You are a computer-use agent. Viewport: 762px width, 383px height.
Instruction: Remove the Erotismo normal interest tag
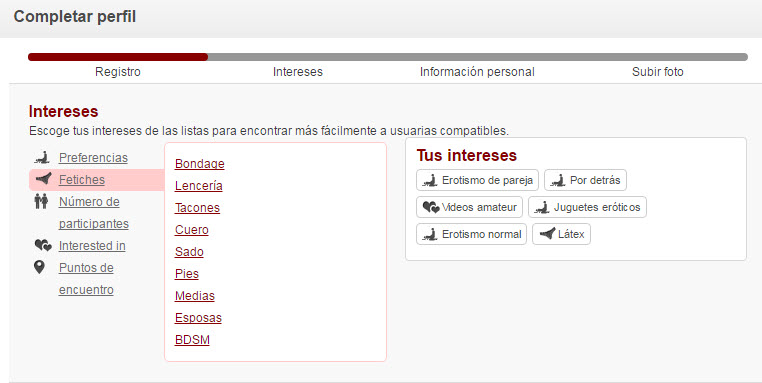(471, 234)
